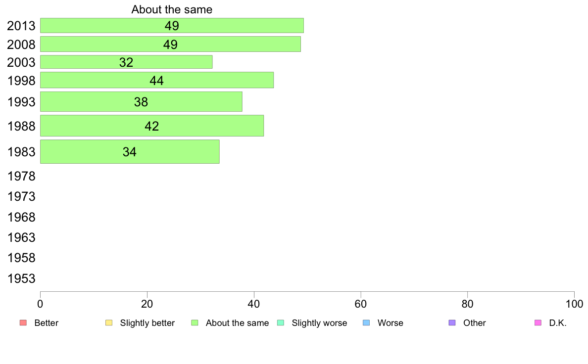The image size is (588, 364).
Task: Select the 1988 bar showing 42
Action: click(152, 126)
